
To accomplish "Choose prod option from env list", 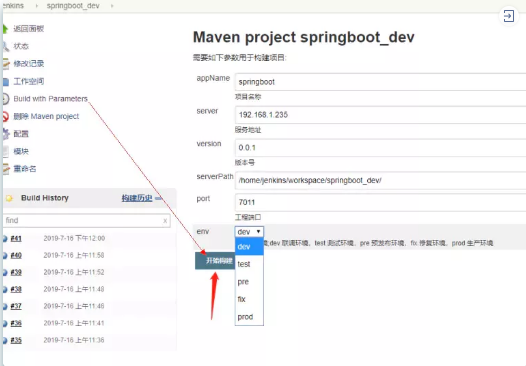I will pos(249,317).
